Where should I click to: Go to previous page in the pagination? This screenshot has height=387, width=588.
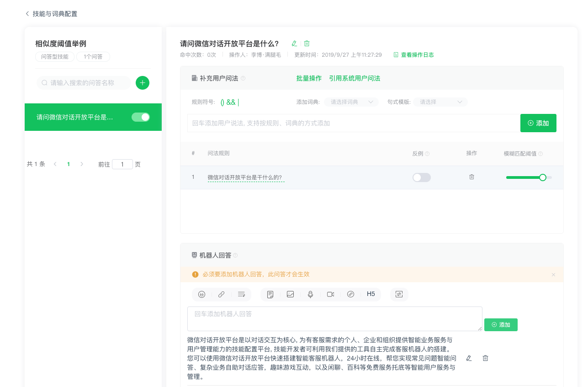point(55,164)
